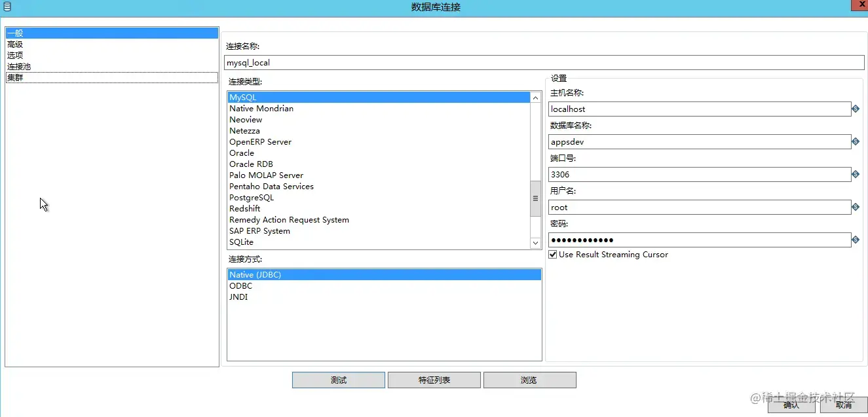Select SAP ERP System connection type
868x417 pixels.
coord(379,231)
